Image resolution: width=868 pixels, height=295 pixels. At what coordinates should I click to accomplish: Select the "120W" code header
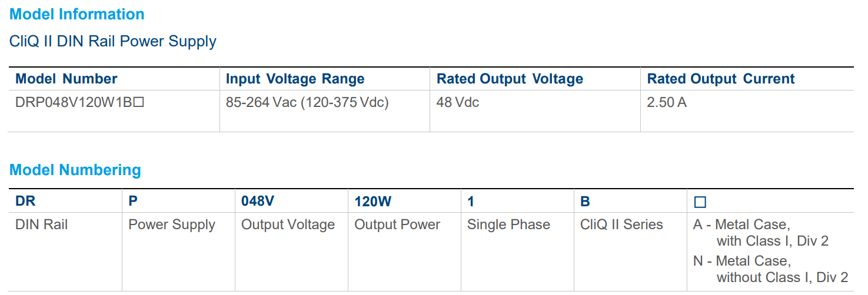373,202
